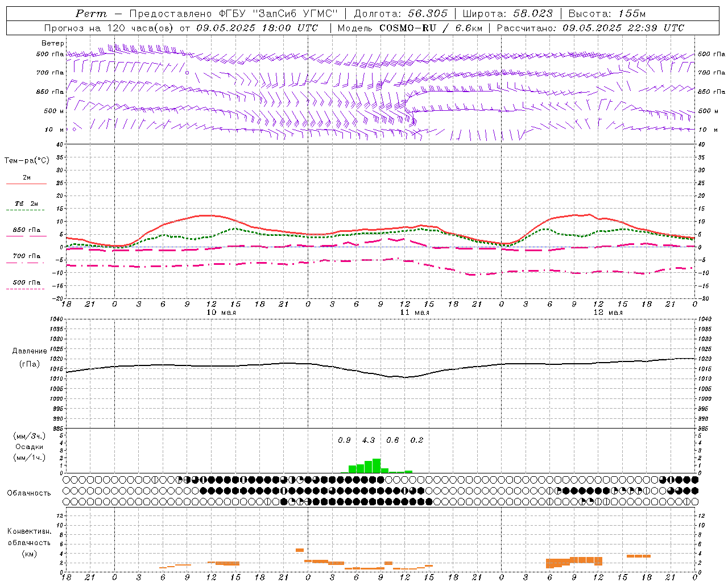728x582 pixels.
Task: Click the 4.3 three-hour precipitation value
Action: tap(369, 440)
